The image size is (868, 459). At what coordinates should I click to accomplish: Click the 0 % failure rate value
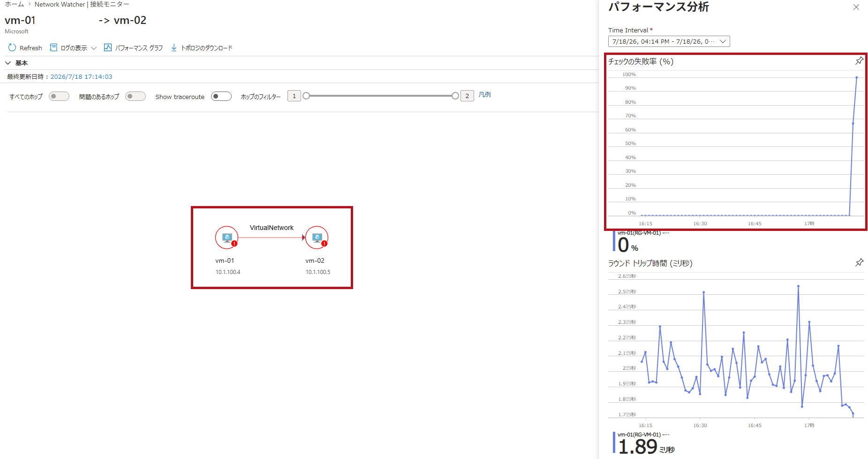click(628, 245)
